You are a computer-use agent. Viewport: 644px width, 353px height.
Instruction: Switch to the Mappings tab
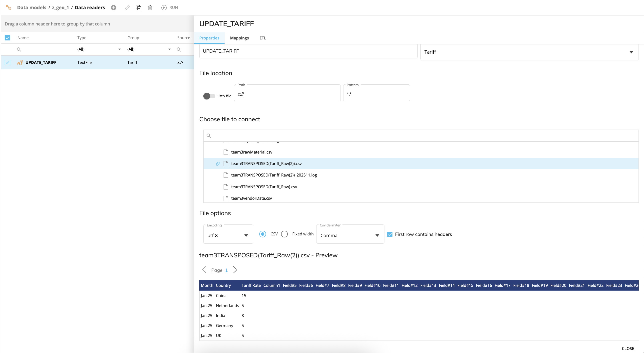point(239,38)
